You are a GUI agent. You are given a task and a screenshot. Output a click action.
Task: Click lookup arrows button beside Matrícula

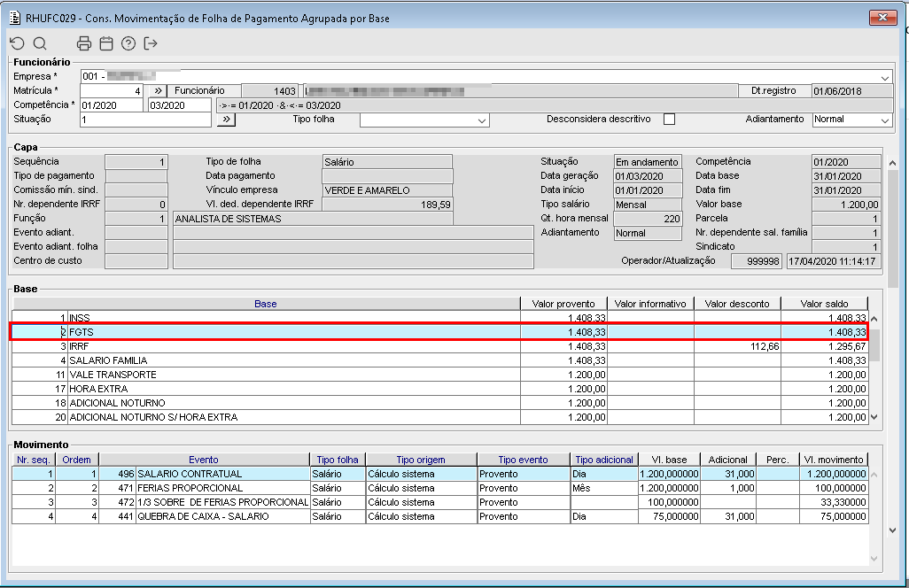157,91
